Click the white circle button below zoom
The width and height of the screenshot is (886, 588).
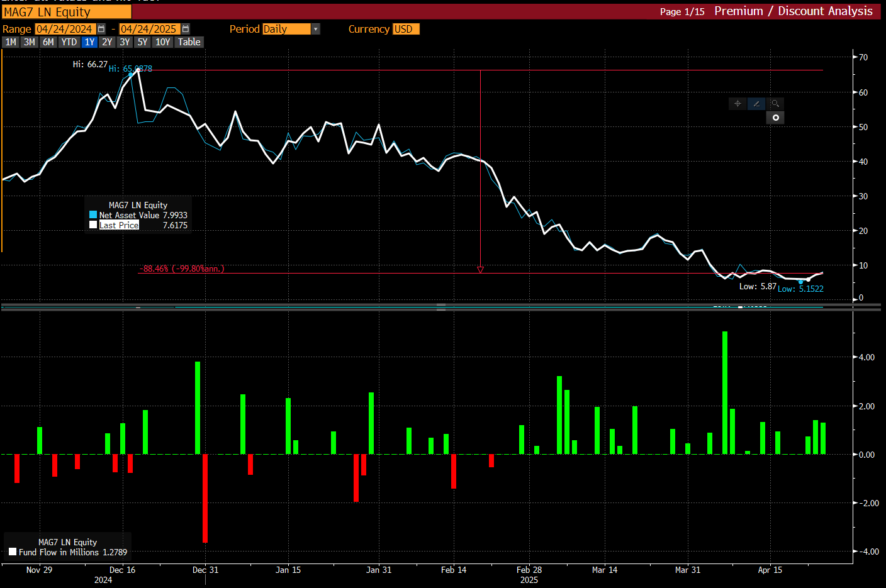pos(775,118)
